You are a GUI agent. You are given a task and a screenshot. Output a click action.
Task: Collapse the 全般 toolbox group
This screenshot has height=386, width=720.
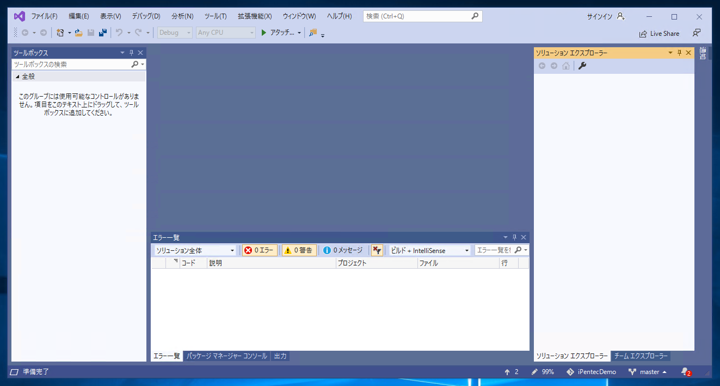click(17, 77)
